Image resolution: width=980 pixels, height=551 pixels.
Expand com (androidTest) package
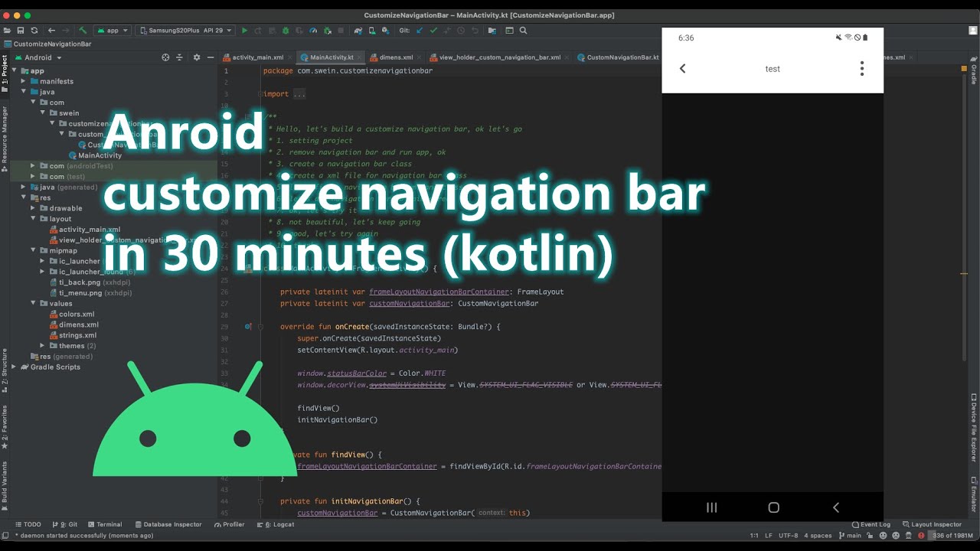[33, 166]
